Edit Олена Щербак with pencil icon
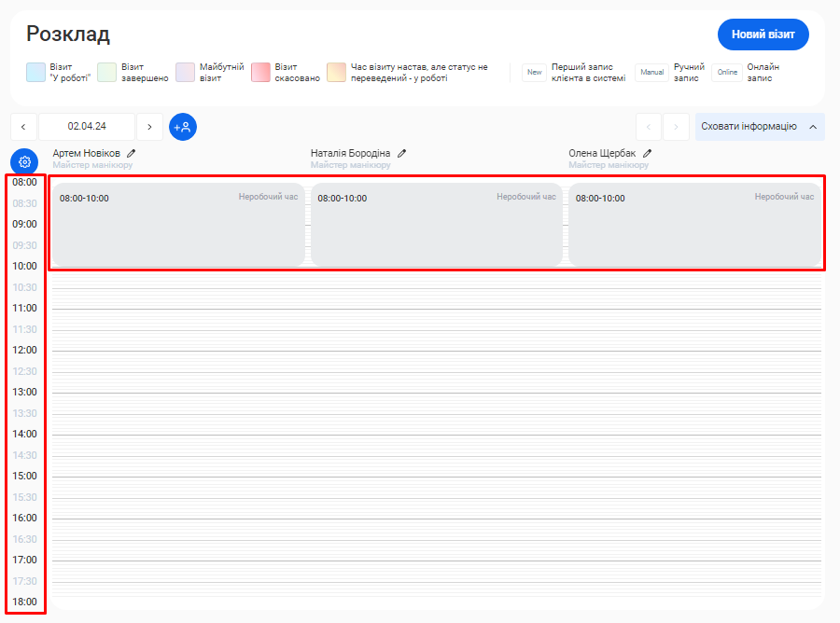Screen dimensions: 840x623 point(647,153)
